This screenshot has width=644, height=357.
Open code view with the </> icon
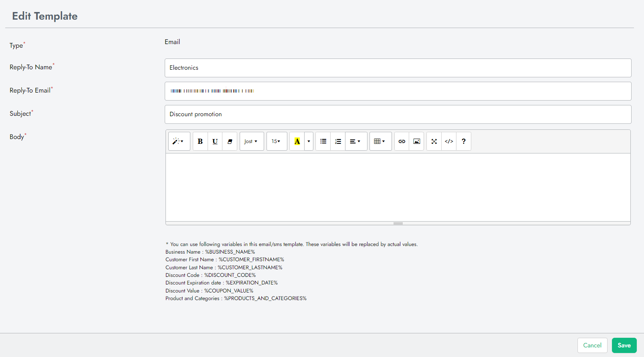(x=449, y=141)
